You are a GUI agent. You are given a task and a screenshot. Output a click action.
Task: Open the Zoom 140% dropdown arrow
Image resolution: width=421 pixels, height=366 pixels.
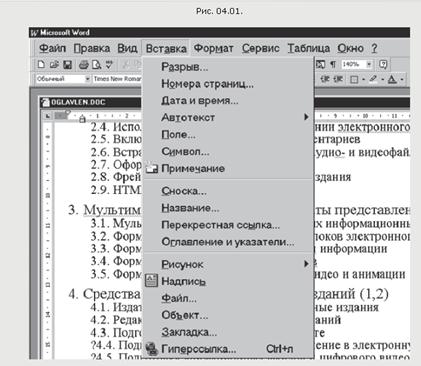click(369, 64)
